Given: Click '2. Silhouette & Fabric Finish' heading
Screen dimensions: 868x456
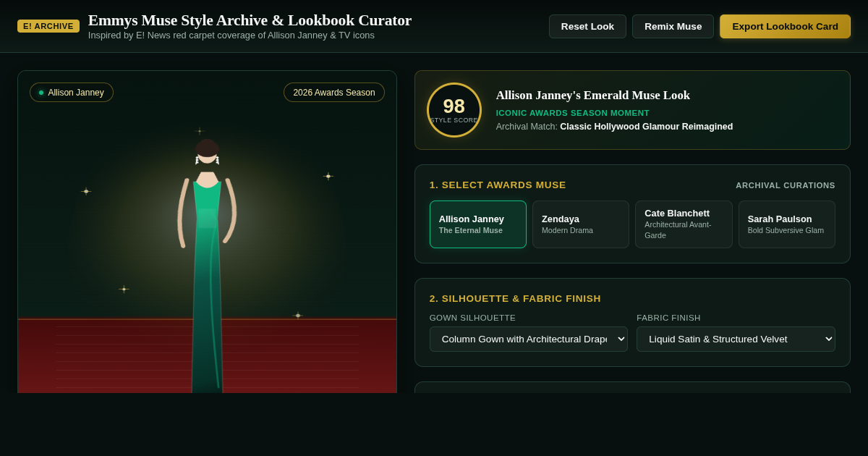Looking at the screenshot, I should [x=515, y=298].
